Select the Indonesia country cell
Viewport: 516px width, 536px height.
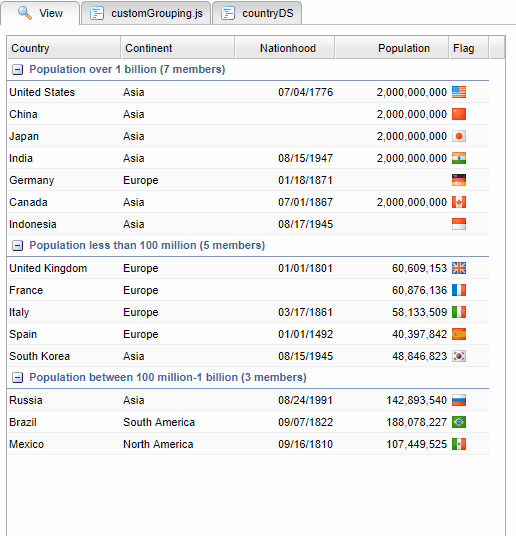coord(64,224)
